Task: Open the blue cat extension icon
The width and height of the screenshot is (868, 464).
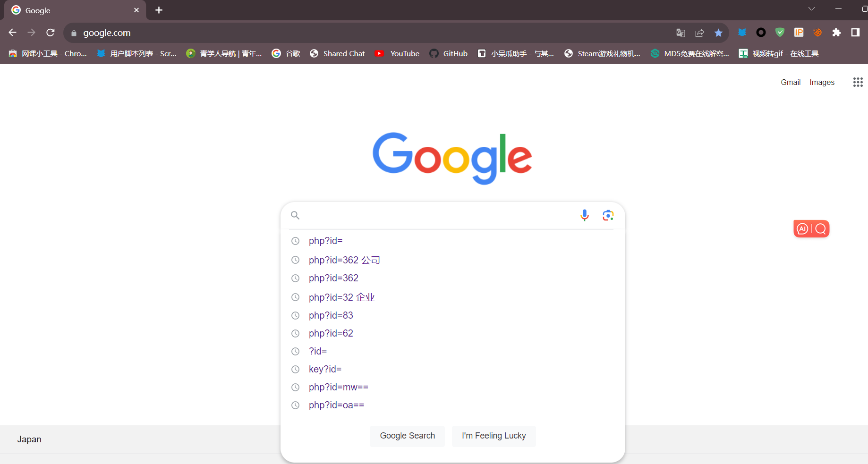Action: click(x=742, y=32)
